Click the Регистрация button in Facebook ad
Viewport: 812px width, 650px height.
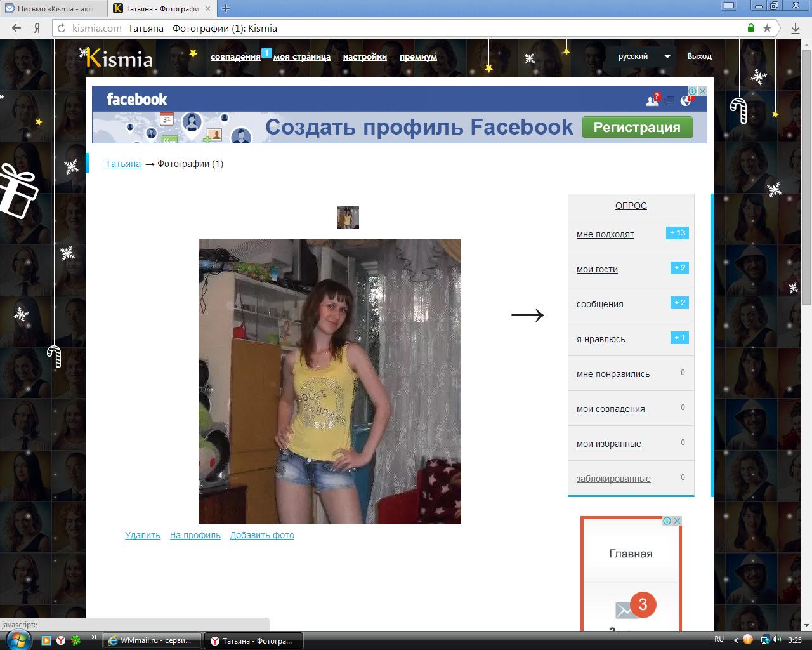636,127
